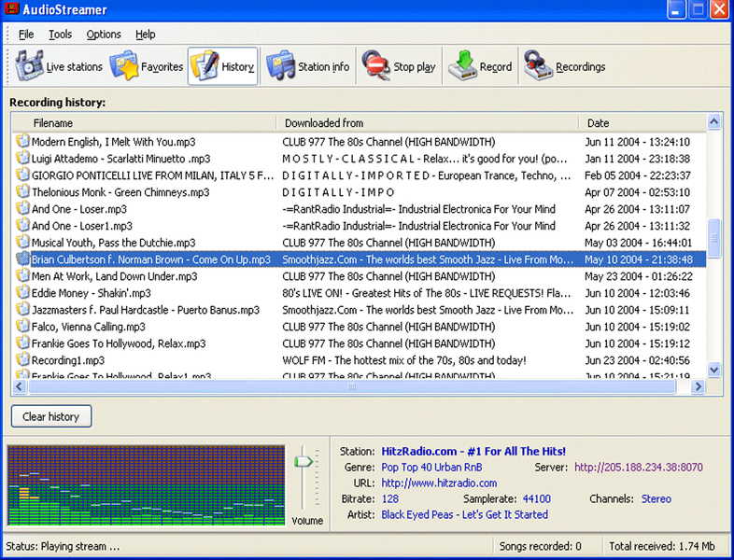Open the Station info icon
This screenshot has height=560, width=734.
(x=281, y=65)
